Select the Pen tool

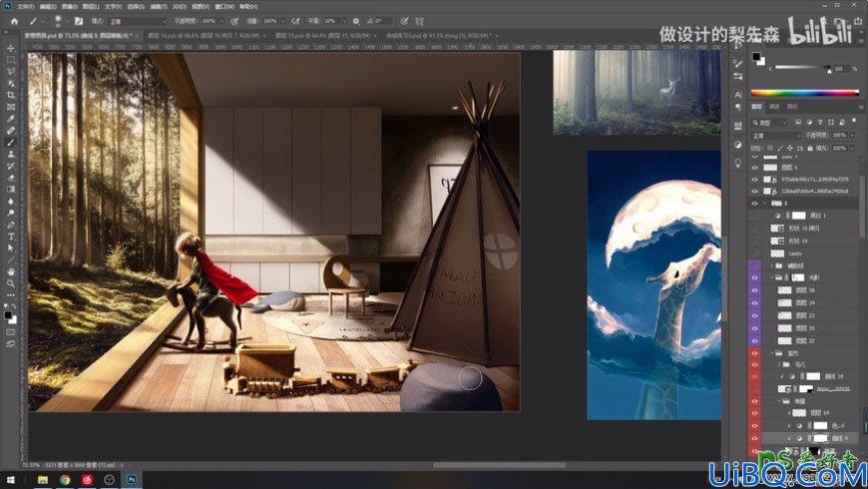coord(11,225)
